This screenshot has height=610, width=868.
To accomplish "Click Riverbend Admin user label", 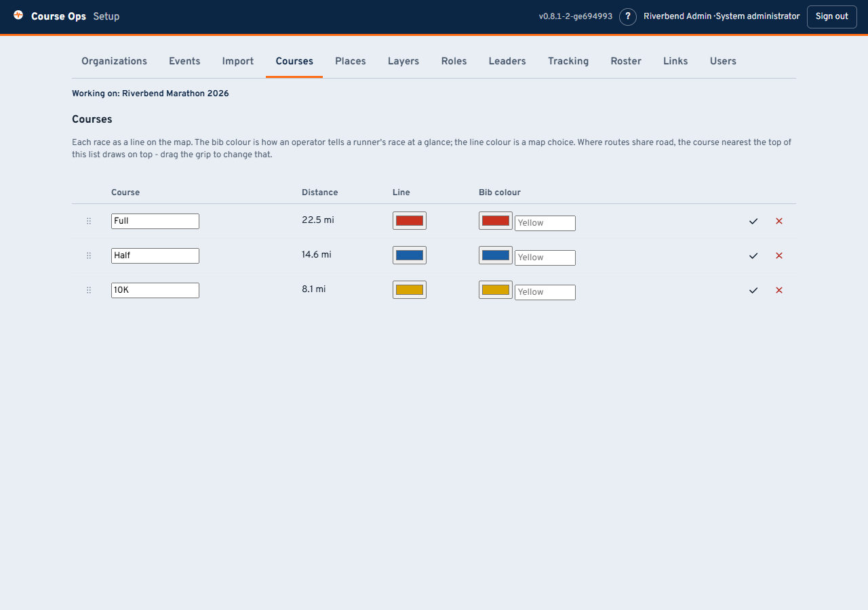I will (678, 16).
